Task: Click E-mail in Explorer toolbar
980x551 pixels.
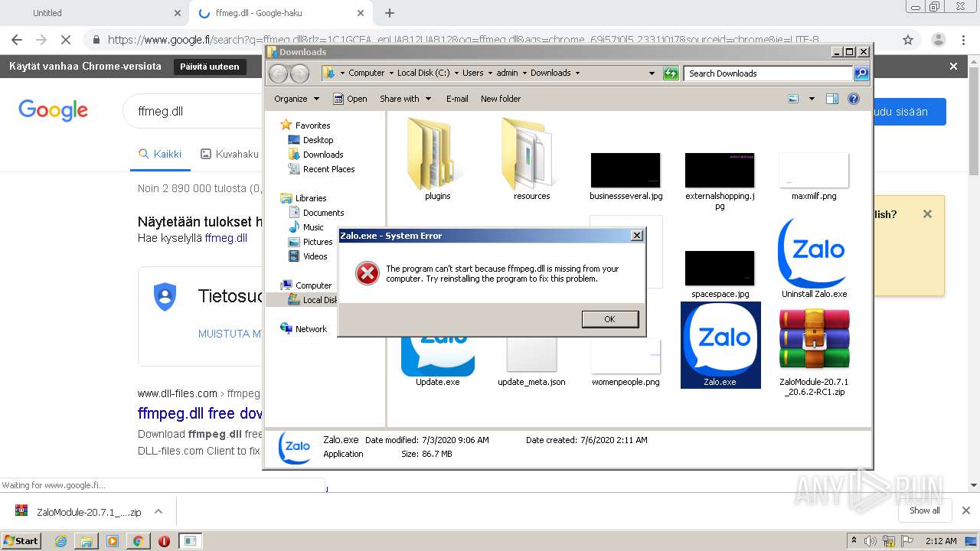Action: pos(457,99)
